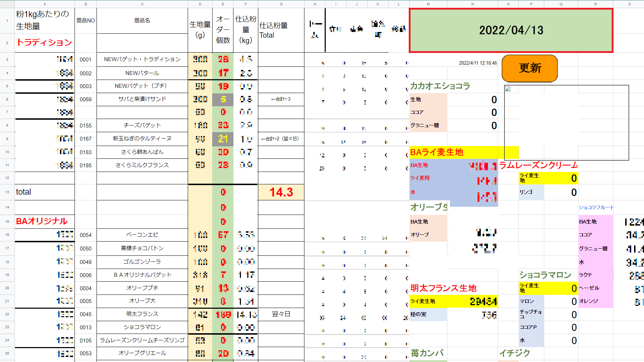Click the ←合計+3 note cell
Viewport: 644px width, 362px height.
pyautogui.click(x=281, y=99)
